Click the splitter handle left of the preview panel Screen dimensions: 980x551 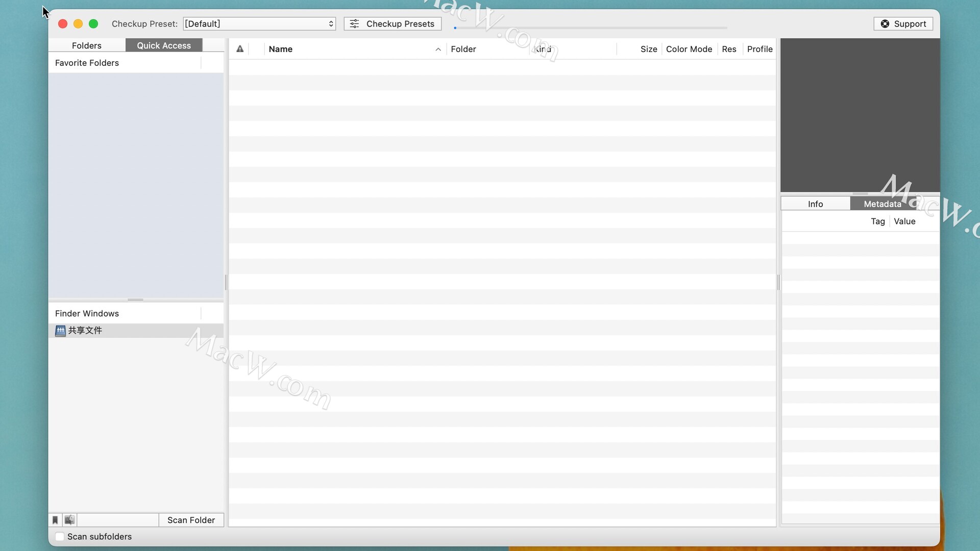[x=778, y=282]
